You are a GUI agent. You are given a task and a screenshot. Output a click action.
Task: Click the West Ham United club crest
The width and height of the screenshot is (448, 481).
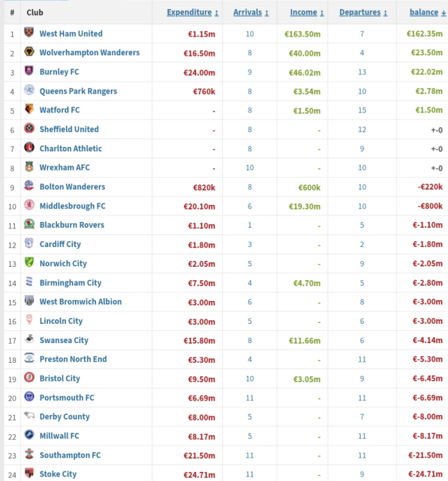tap(29, 32)
